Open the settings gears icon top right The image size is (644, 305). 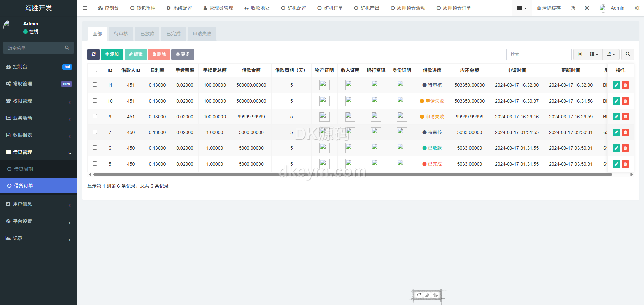tap(637, 8)
